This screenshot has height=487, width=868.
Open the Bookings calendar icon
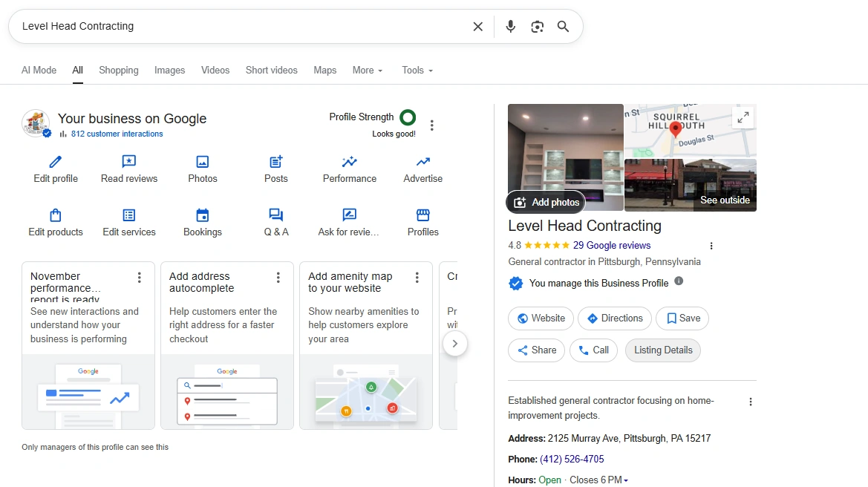point(203,215)
